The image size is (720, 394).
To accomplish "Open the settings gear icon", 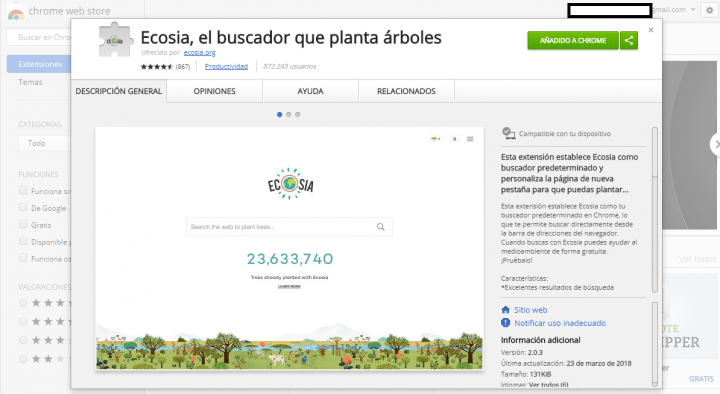I will pyautogui.click(x=709, y=10).
